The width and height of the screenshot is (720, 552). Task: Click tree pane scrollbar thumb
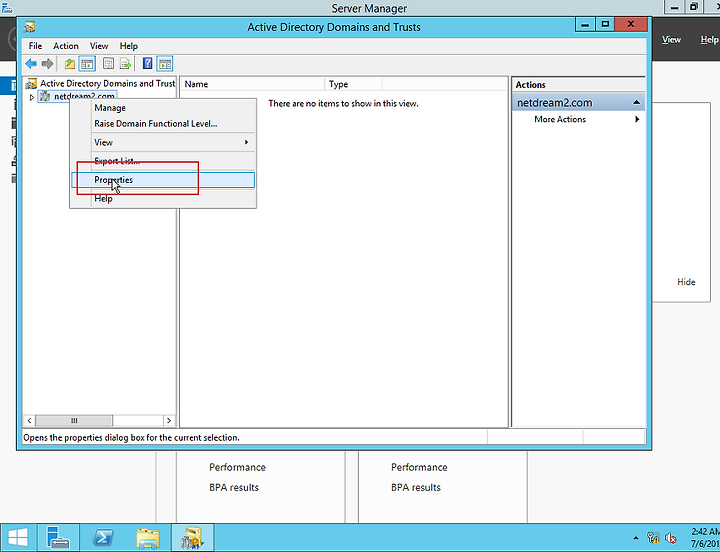74,421
